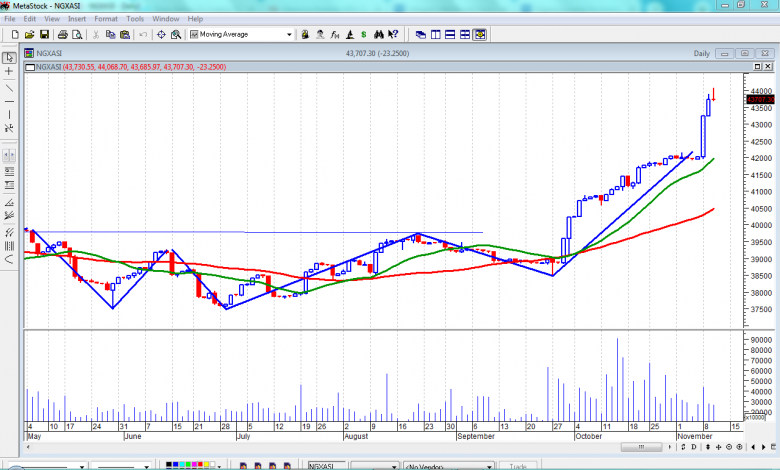Open the Format menu
This screenshot has width=780, height=470.
[x=106, y=19]
